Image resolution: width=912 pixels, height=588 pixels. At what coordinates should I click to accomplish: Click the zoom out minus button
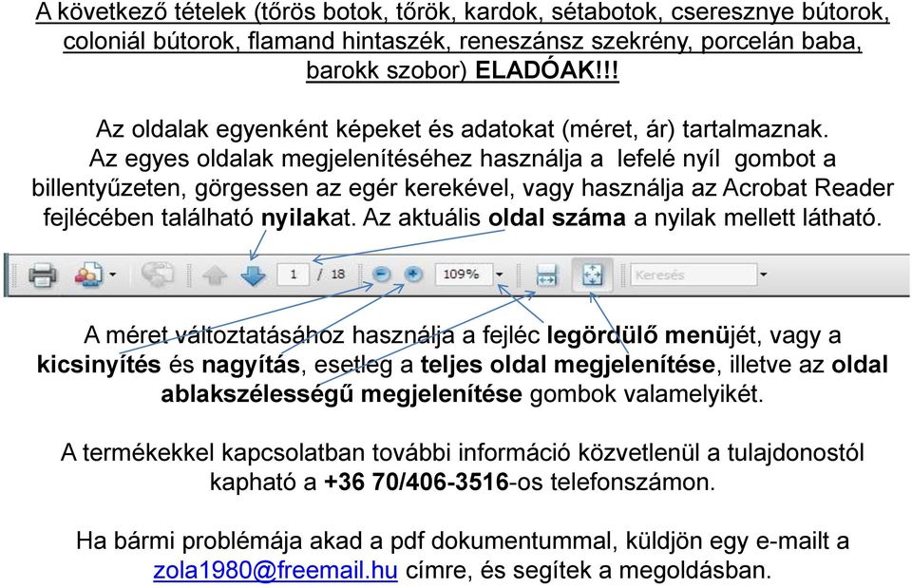pos(381,274)
